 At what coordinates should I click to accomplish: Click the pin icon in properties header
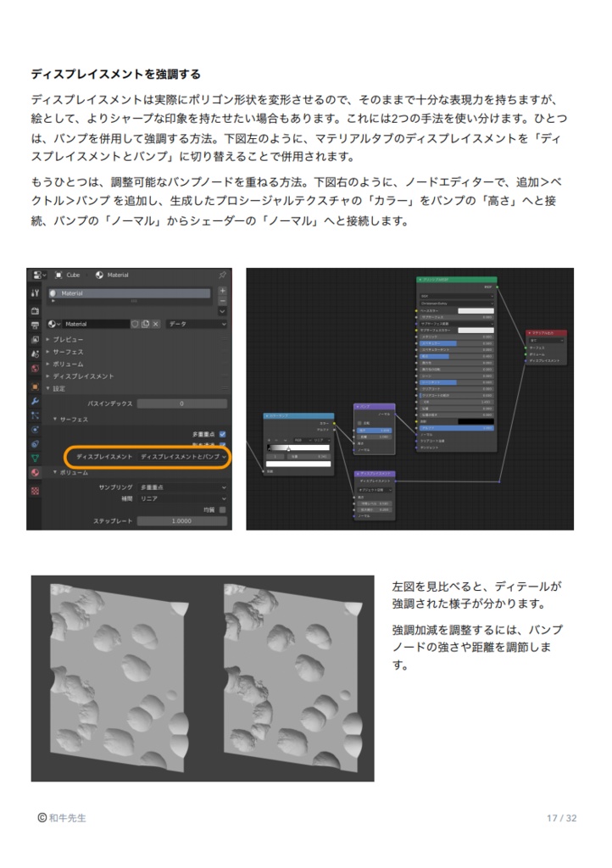tap(222, 275)
